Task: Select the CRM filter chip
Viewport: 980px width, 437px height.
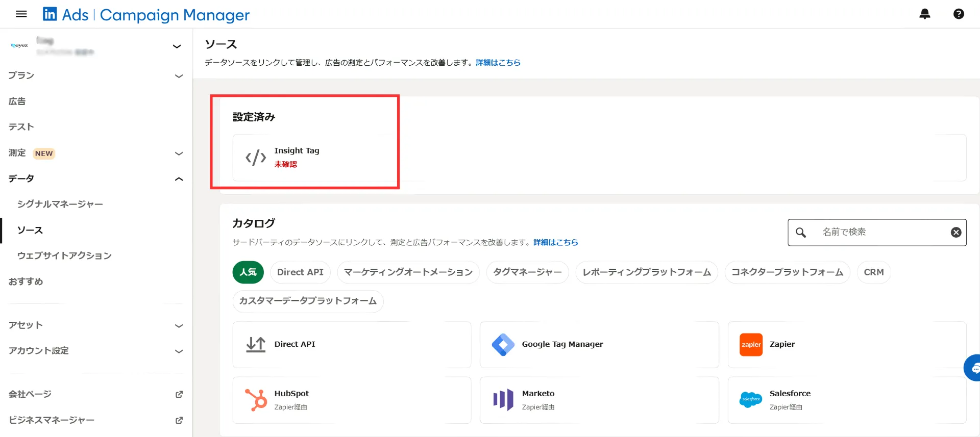Action: (874, 272)
